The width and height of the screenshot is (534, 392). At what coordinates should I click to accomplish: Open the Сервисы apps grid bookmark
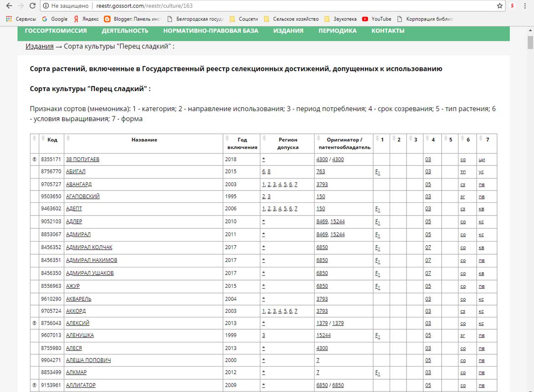click(21, 19)
